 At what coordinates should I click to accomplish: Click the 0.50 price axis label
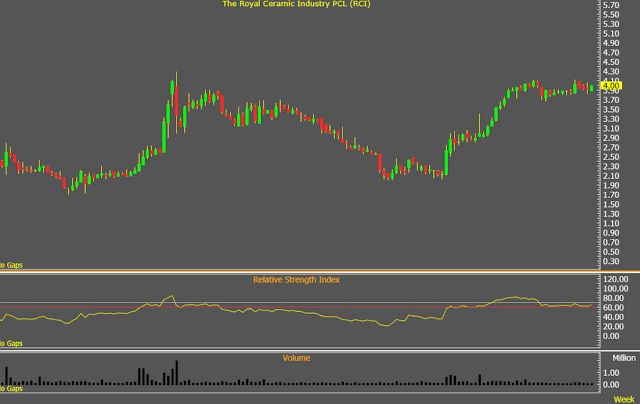611,252
